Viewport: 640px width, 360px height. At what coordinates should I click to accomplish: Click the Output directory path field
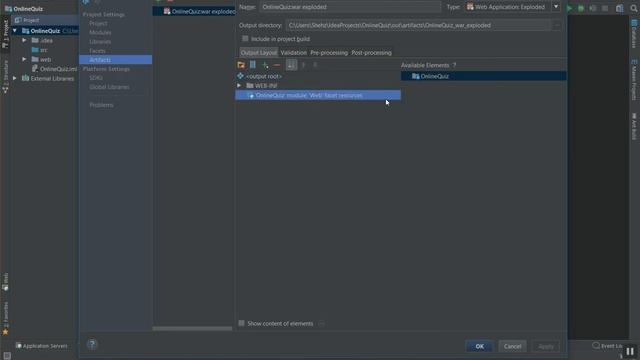[418, 25]
